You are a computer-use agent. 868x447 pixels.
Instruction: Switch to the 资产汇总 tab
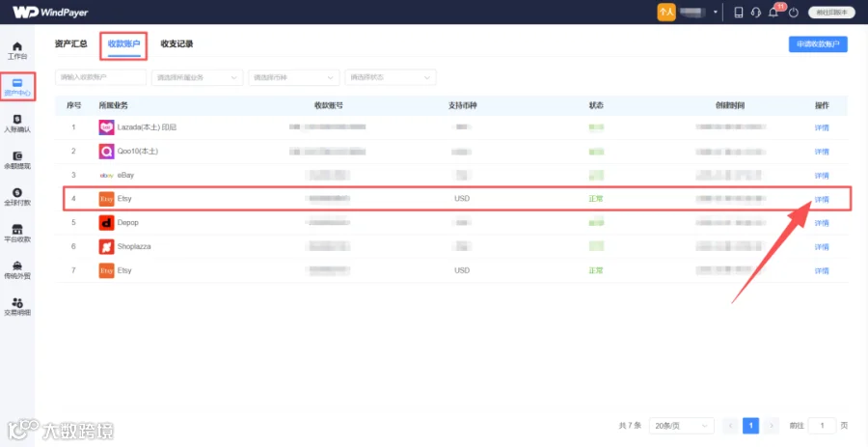coord(70,43)
